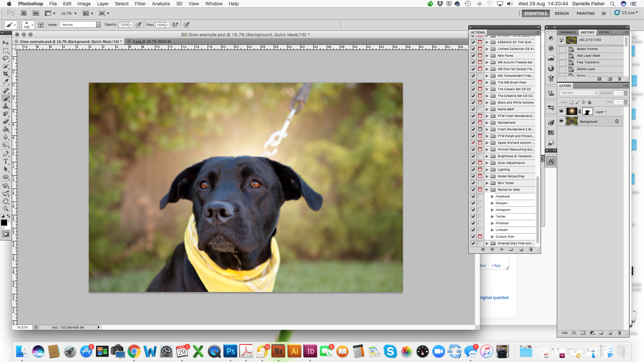644x362 pixels.
Task: Open the brush Opacity dropdown arrow
Action: pyautogui.click(x=131, y=24)
